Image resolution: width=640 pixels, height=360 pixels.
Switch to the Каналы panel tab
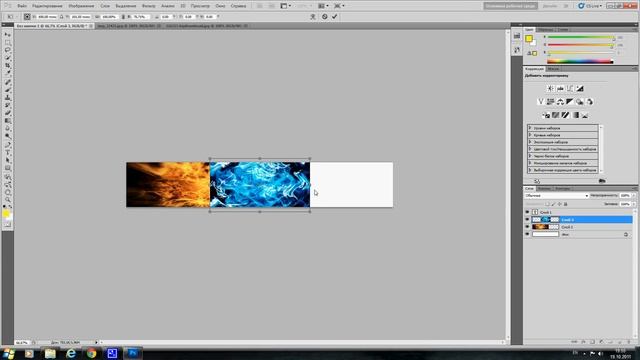(544, 189)
